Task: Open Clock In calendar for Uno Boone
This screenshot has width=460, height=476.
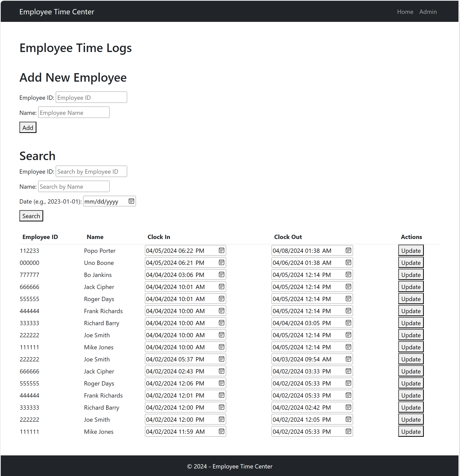Action: pyautogui.click(x=222, y=262)
